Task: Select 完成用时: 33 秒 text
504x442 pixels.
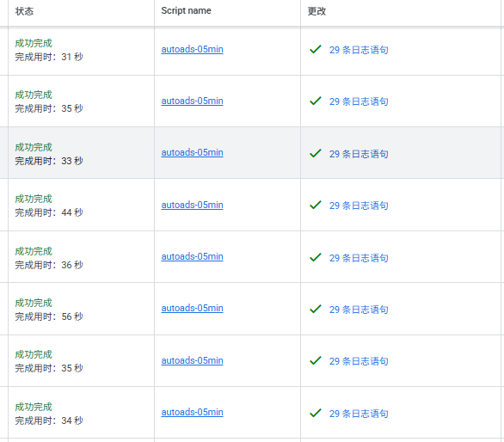Action: [x=49, y=161]
